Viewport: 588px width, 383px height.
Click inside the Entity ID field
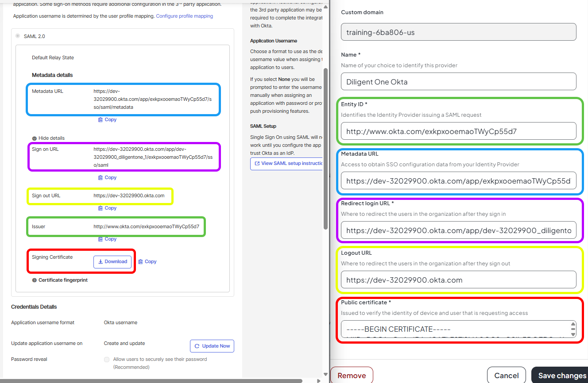pyautogui.click(x=458, y=131)
